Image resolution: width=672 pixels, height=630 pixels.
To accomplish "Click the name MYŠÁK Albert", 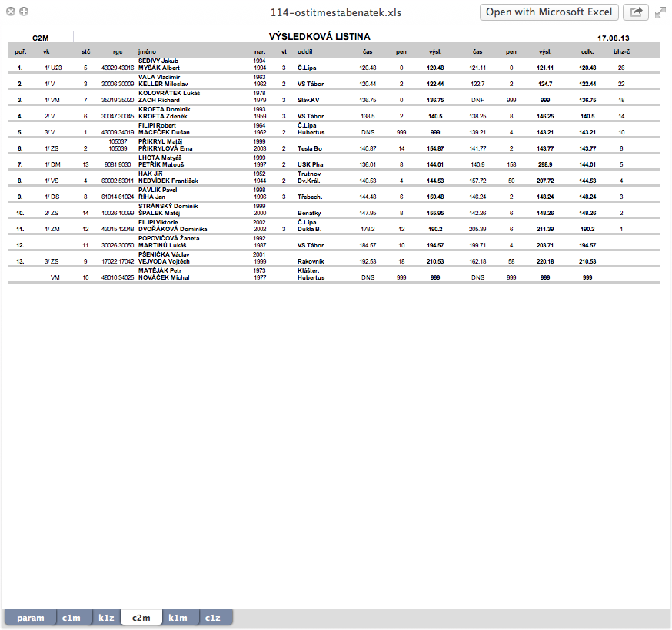I will click(159, 68).
